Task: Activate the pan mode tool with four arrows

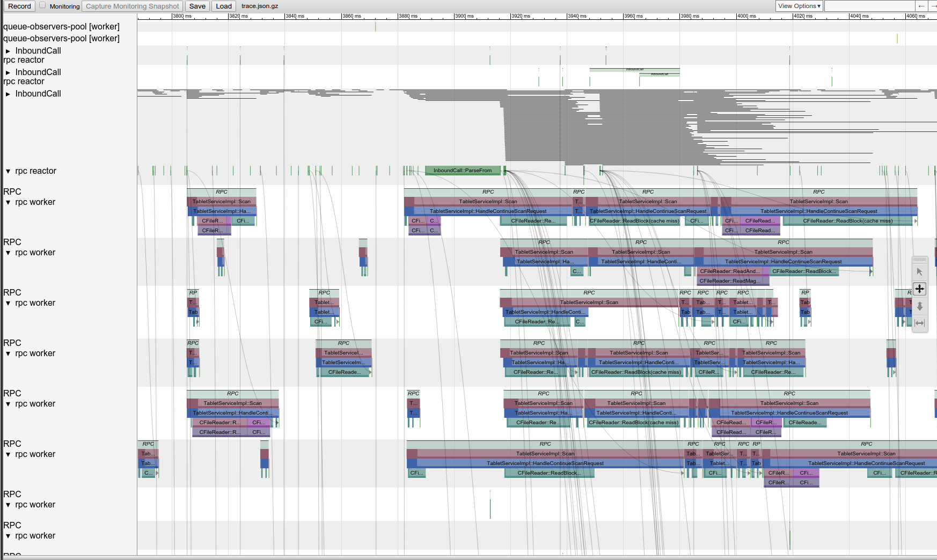Action: click(919, 289)
